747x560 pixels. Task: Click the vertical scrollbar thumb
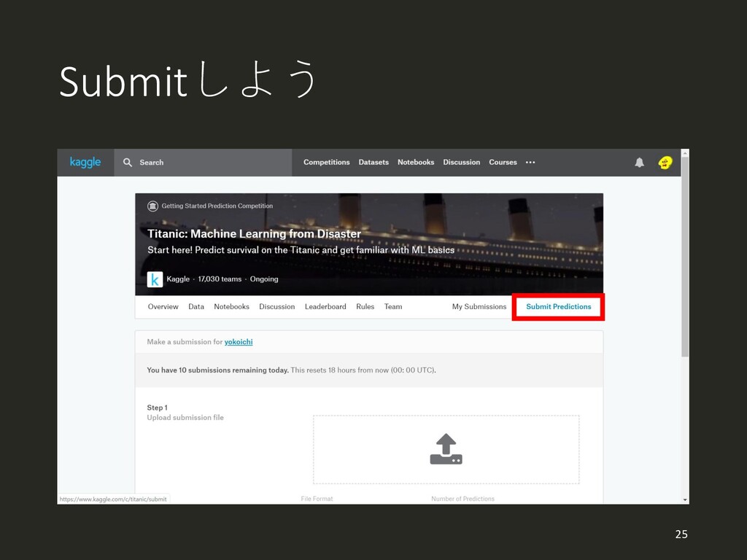[685, 257]
